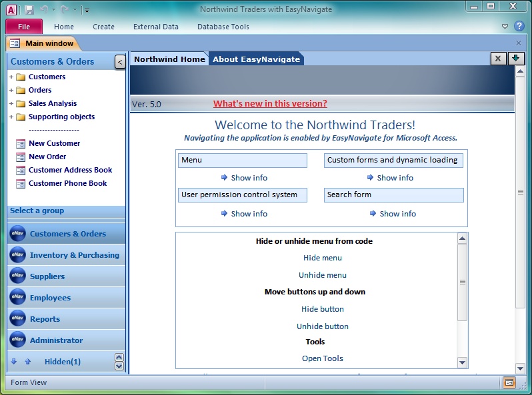Screen dimensions: 532x395
Task: Select the Inventory & Purchasing group button
Action: (x=67, y=255)
